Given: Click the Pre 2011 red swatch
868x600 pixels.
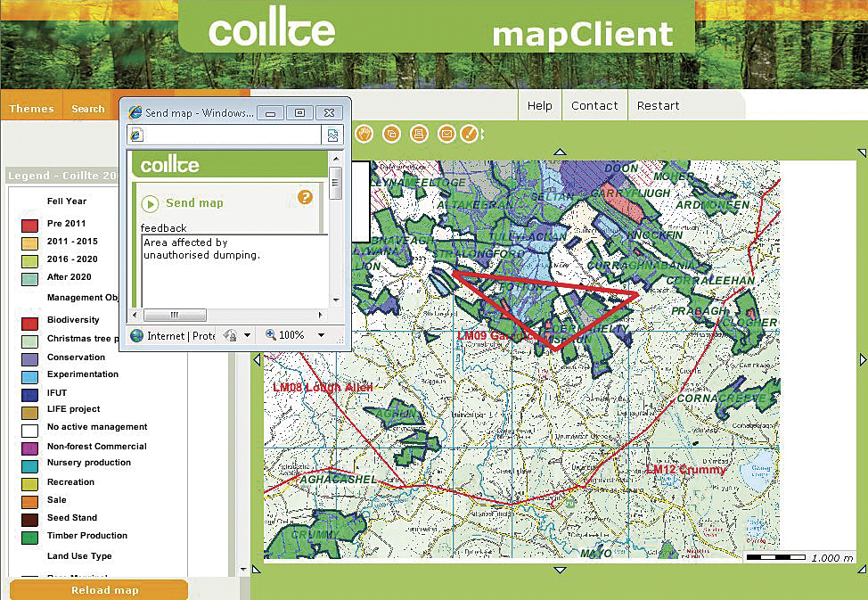Looking at the screenshot, I should coord(30,226).
